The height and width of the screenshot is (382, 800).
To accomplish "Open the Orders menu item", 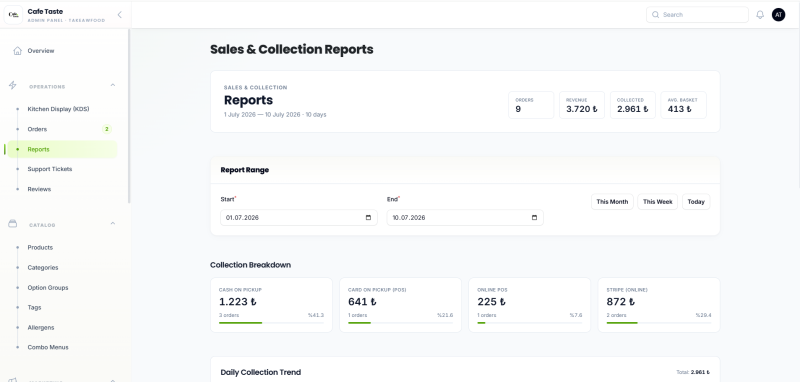I will 37,129.
